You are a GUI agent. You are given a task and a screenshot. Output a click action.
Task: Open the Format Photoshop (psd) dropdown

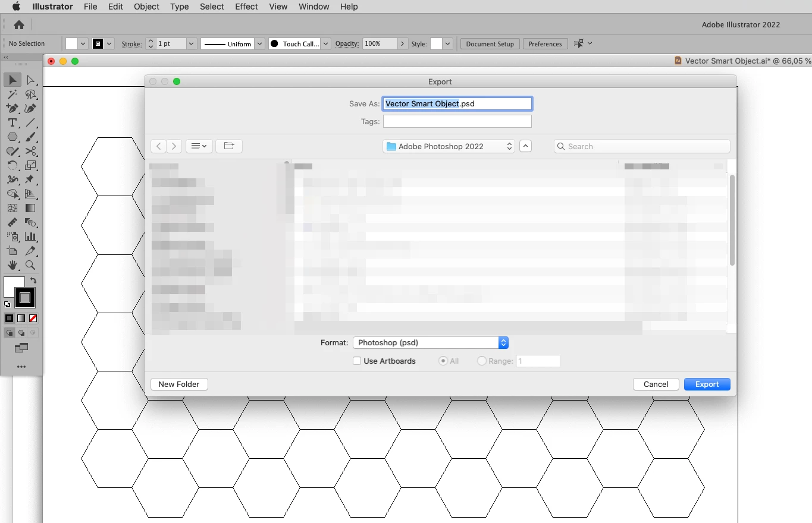(x=430, y=342)
